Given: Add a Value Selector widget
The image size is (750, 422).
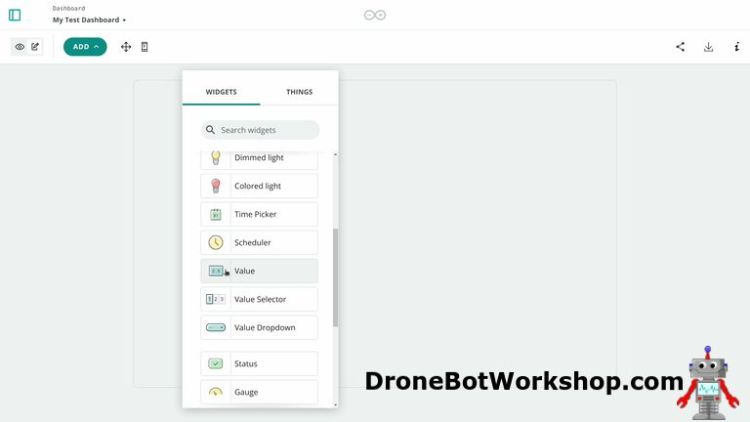Looking at the screenshot, I should coord(259,299).
